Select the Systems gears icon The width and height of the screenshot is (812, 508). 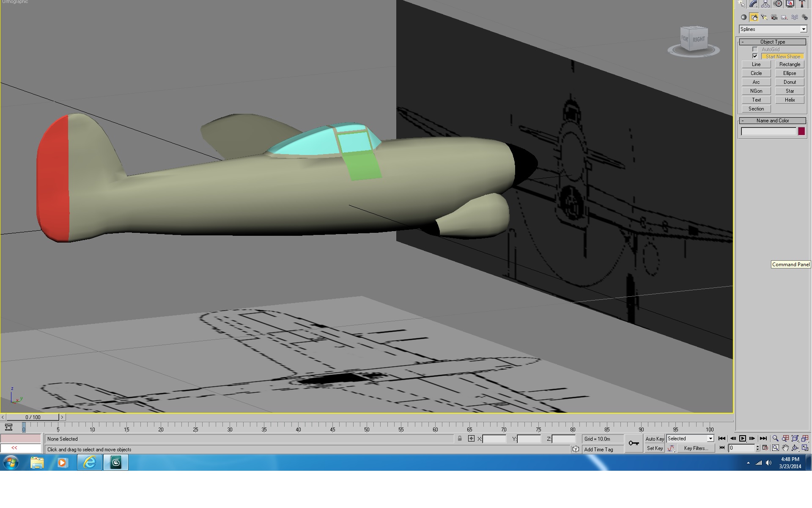804,17
